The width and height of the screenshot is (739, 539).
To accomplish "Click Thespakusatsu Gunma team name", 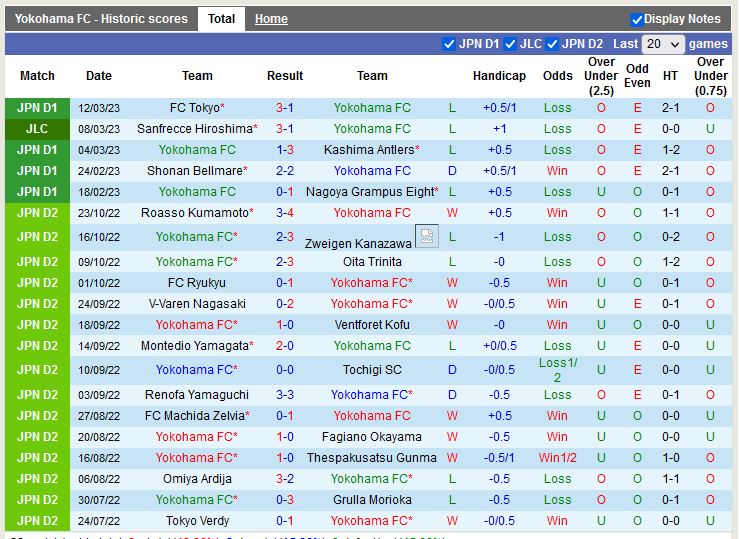I will pyautogui.click(x=371, y=458).
